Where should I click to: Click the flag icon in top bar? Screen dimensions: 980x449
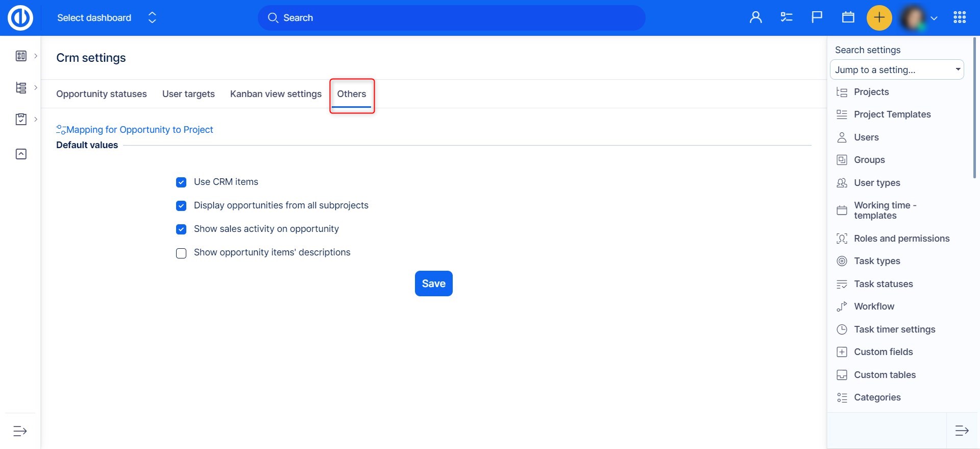[x=817, y=18]
